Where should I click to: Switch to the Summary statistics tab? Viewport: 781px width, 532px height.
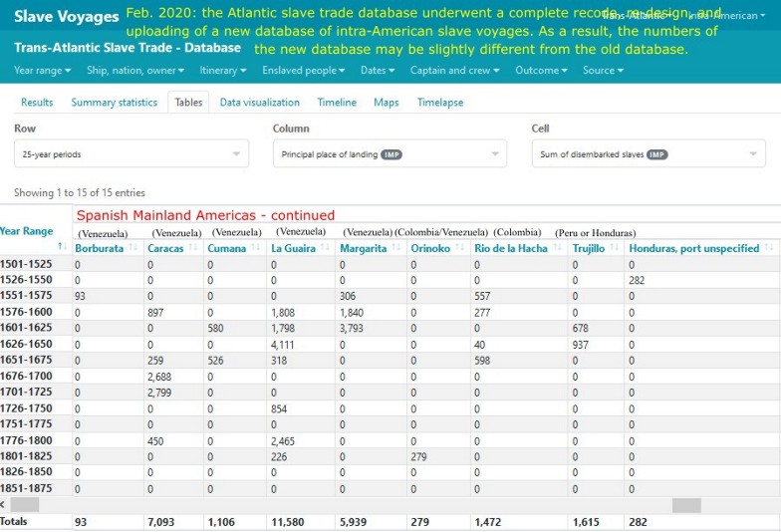click(114, 103)
